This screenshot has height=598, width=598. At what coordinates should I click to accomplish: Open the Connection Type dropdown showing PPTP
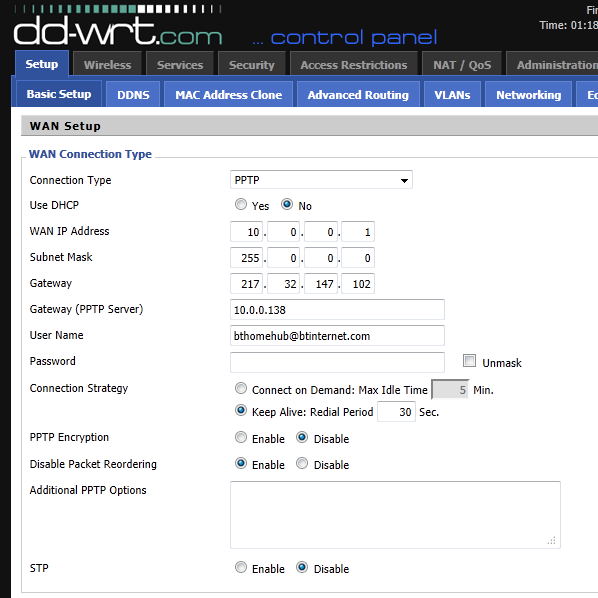[x=321, y=180]
